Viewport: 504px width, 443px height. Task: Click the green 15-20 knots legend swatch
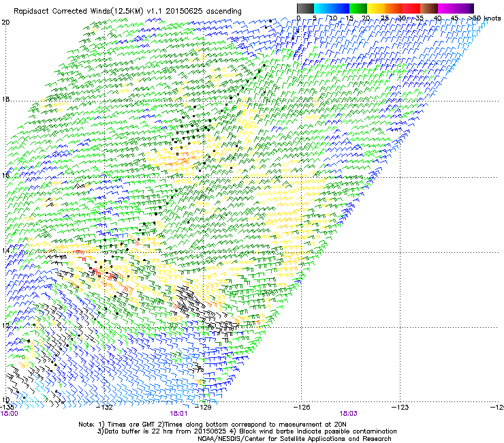[x=358, y=8]
